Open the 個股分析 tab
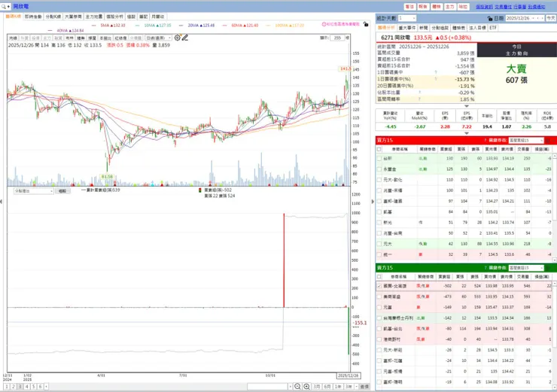 click(114, 17)
